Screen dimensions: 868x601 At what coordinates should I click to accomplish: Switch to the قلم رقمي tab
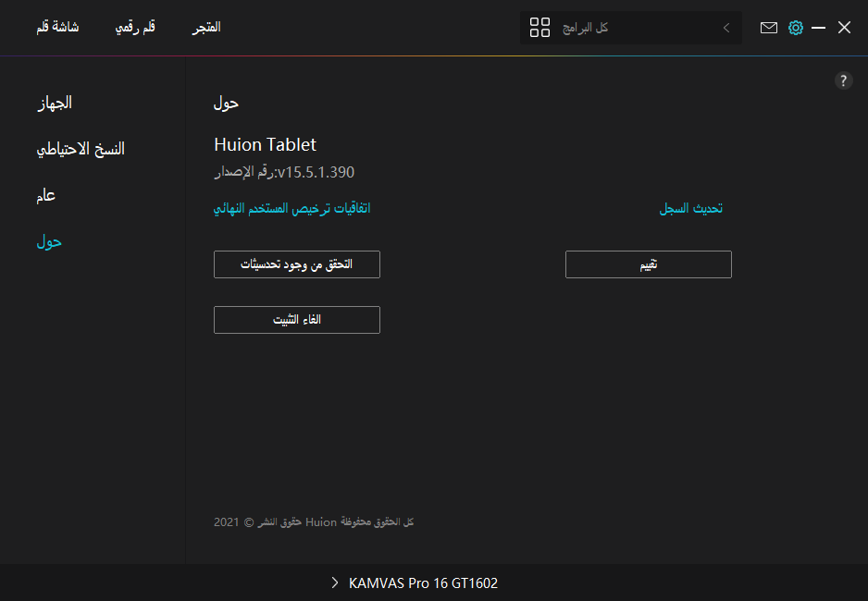[x=135, y=27]
